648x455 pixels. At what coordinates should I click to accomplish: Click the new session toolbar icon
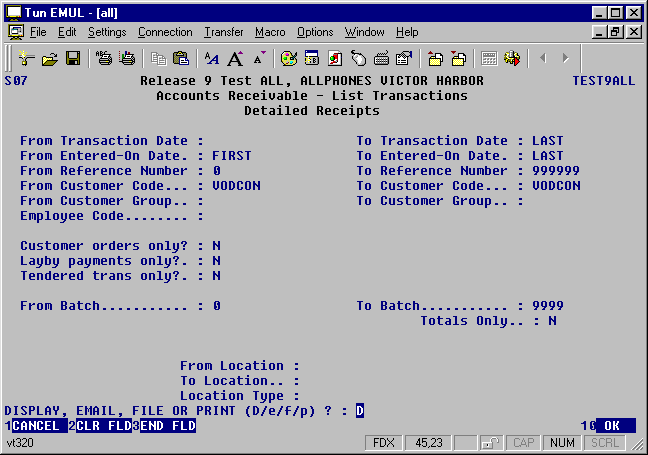27,59
